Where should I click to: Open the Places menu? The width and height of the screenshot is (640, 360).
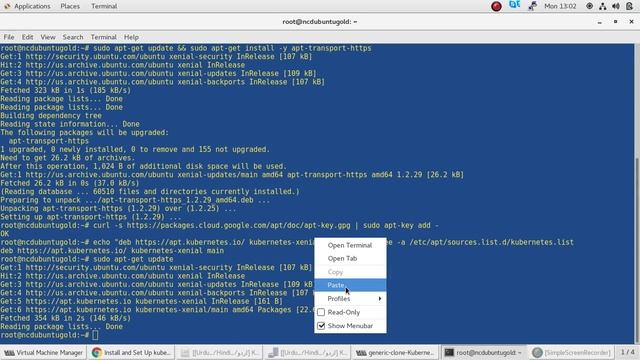tap(70, 6)
